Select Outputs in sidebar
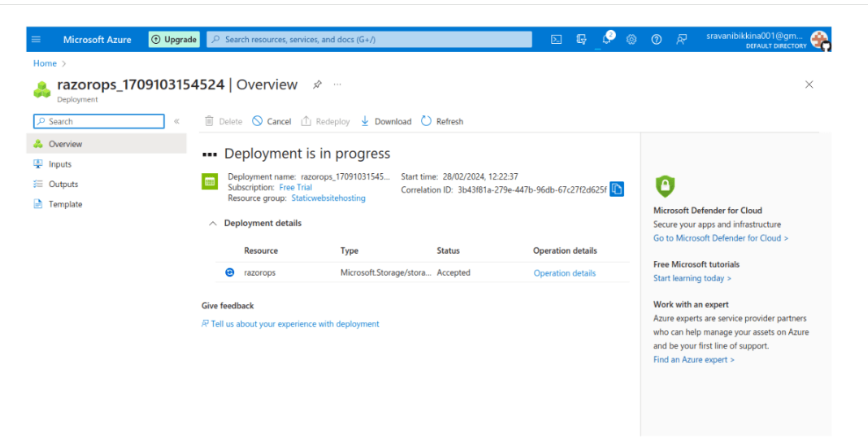This screenshot has width=868, height=443. tap(106, 184)
